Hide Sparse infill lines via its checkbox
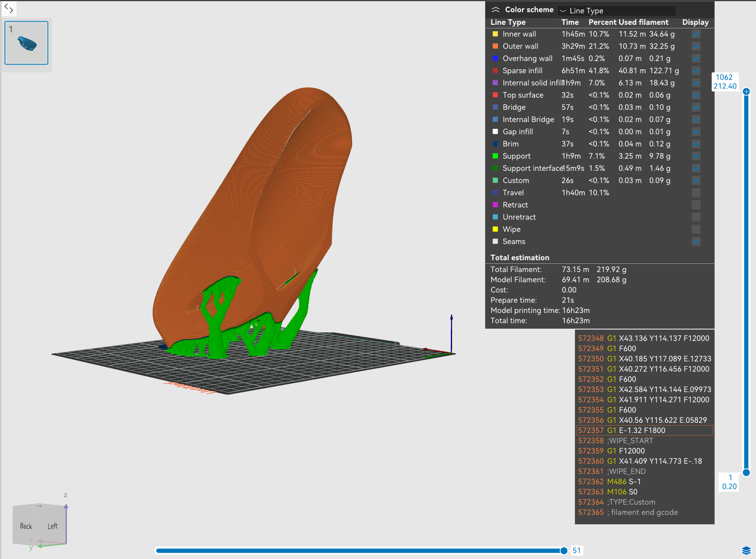The width and height of the screenshot is (756, 559). point(696,71)
